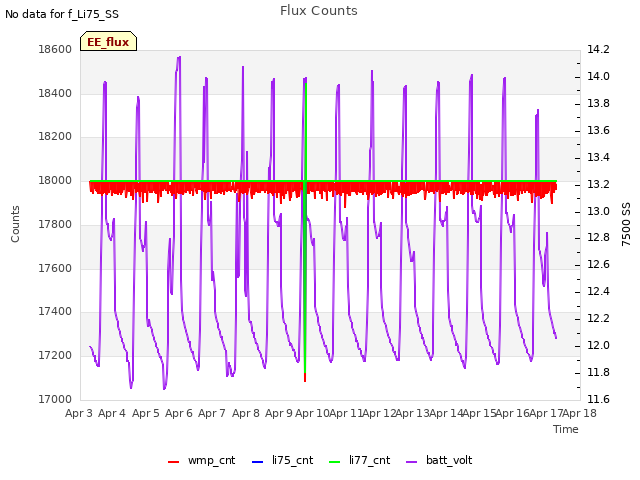Image resolution: width=640 pixels, height=480 pixels.
Task: Click the blue li75_cnt legend swatch
Action: [258, 462]
